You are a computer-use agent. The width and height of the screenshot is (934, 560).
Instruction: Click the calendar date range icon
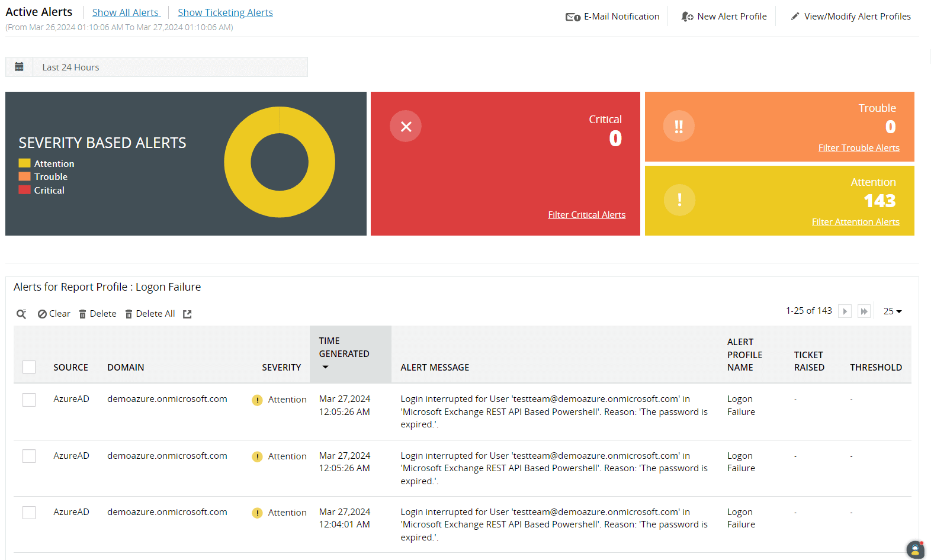point(19,67)
